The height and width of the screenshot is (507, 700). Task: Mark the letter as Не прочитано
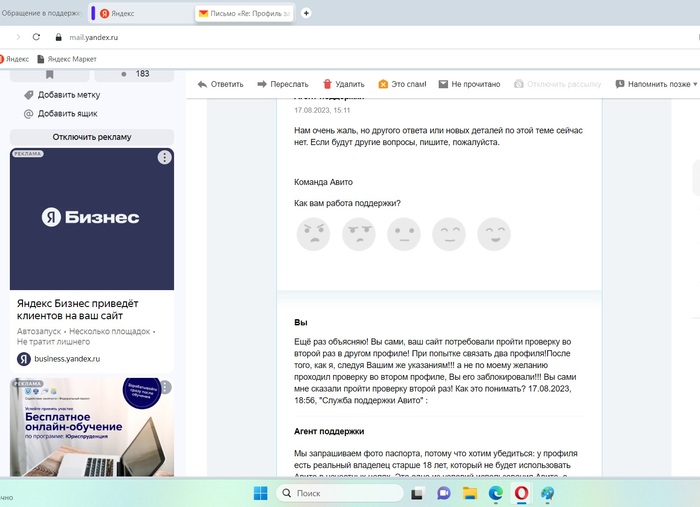(468, 84)
